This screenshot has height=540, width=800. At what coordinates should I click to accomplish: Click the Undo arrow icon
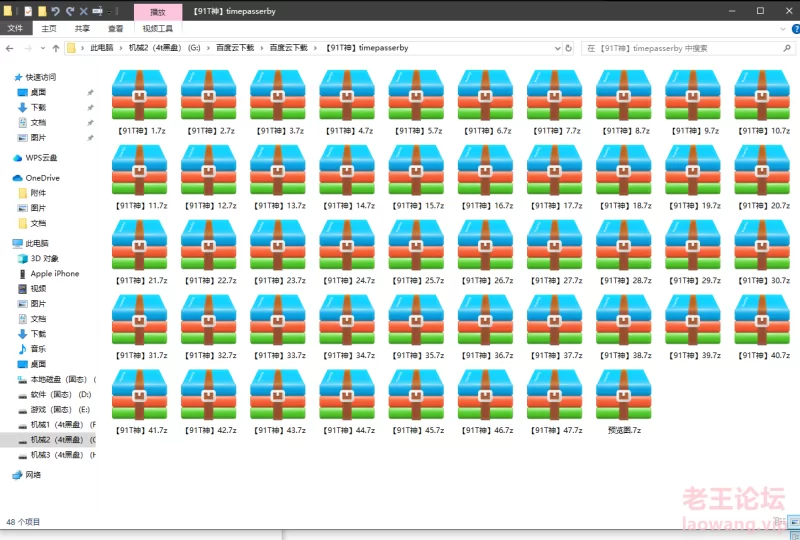[x=56, y=11]
